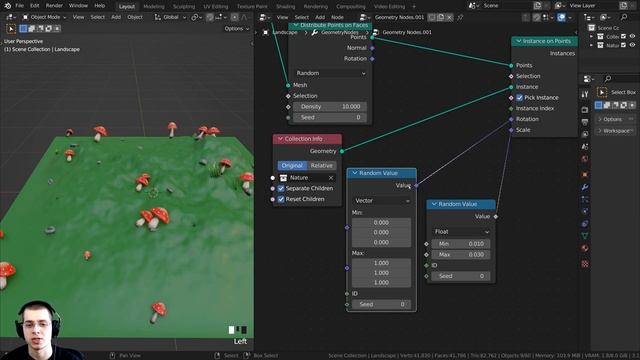
Task: Open the Render properties tab
Action: pos(584,110)
